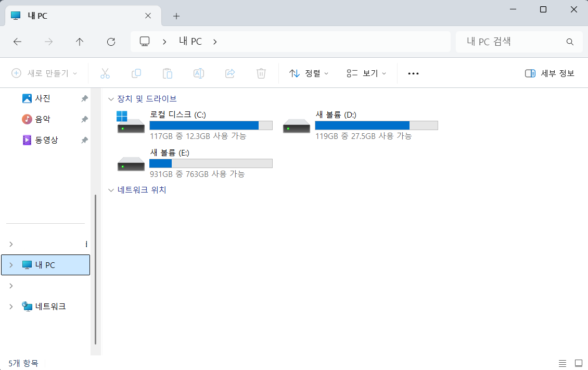The height and width of the screenshot is (370, 588).
Task: Open the 새로 만들기 dropdown
Action: click(44, 73)
